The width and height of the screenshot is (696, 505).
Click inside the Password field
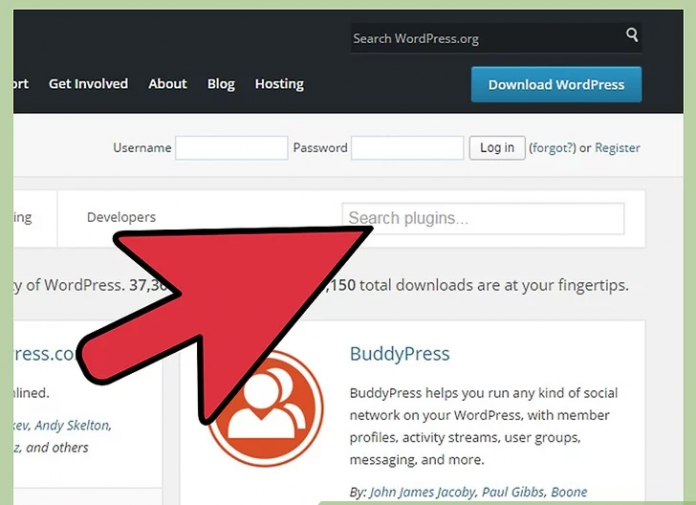tap(406, 148)
